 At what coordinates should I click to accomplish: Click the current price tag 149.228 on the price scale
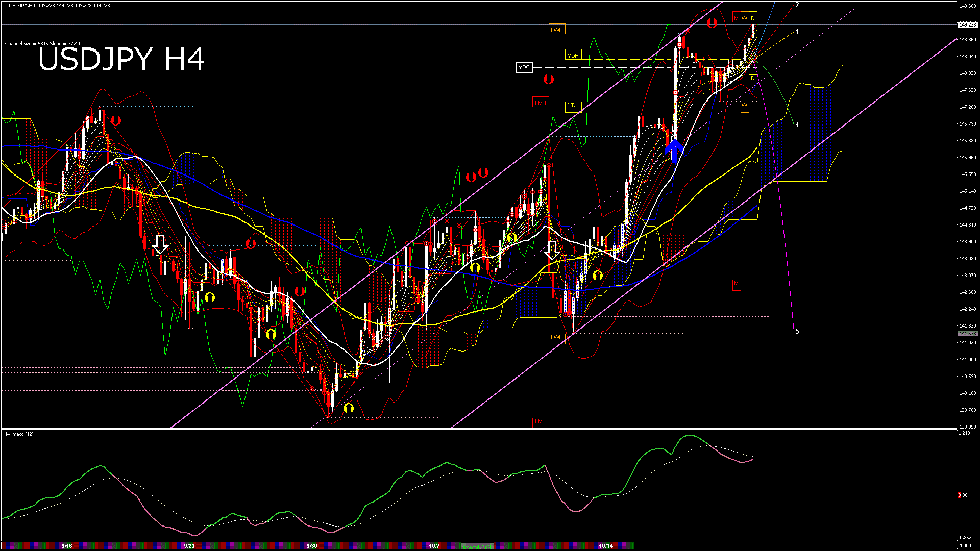click(x=967, y=24)
